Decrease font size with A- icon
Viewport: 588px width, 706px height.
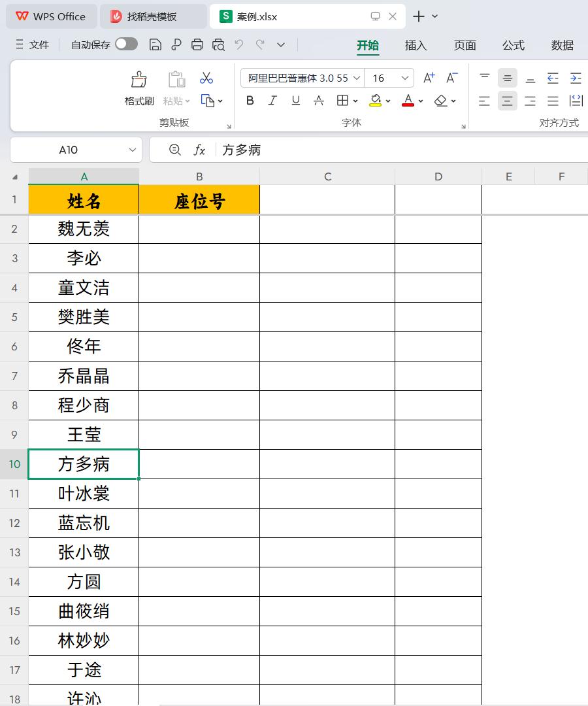tap(451, 78)
